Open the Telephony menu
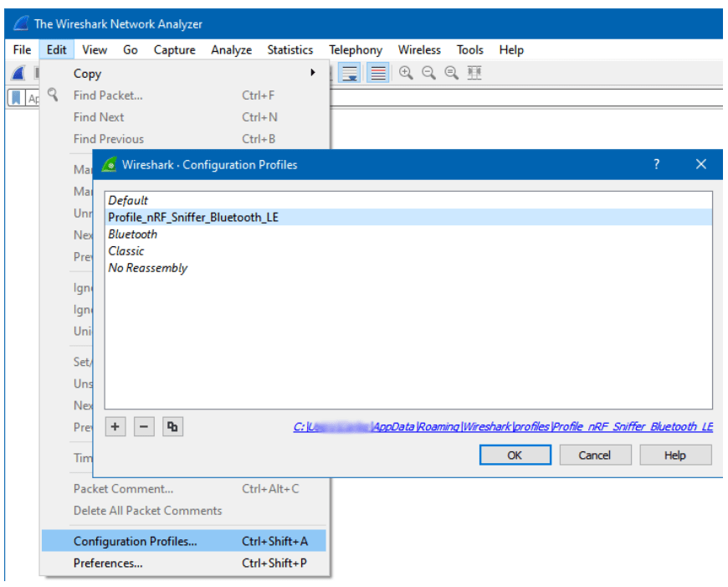Image resolution: width=728 pixels, height=587 pixels. click(x=355, y=50)
